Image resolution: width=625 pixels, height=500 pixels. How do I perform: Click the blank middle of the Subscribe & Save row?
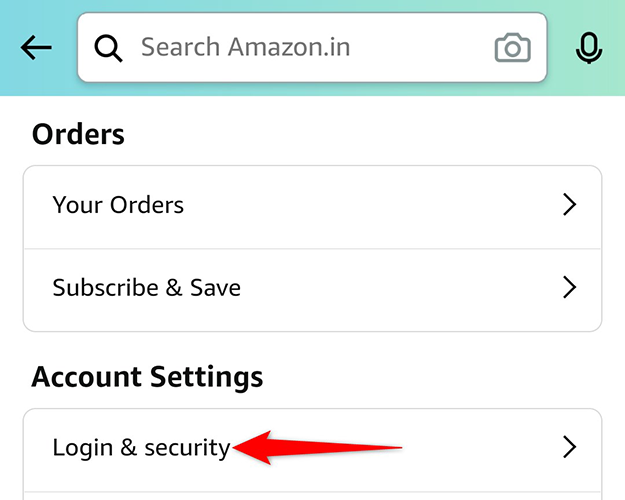point(400,288)
